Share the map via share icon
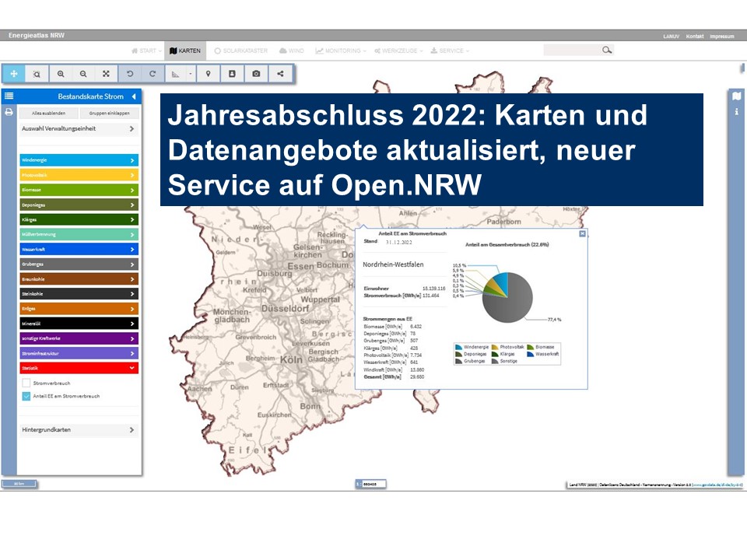 [x=280, y=74]
